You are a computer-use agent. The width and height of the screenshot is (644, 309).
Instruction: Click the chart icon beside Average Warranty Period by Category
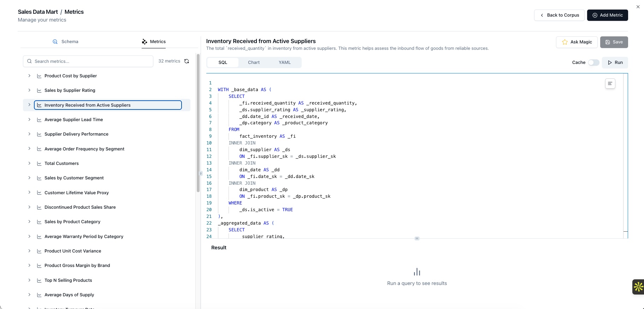[39, 237]
